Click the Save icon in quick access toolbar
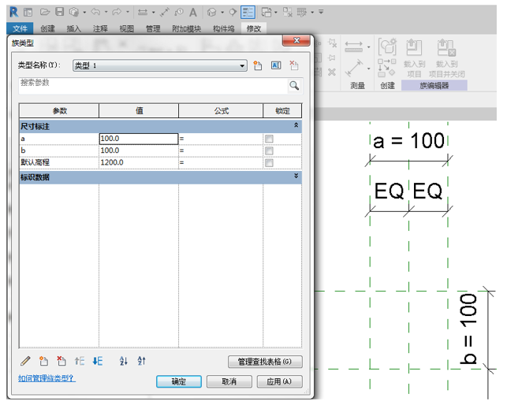Image resolution: width=507 pixels, height=420 pixels. click(x=59, y=12)
